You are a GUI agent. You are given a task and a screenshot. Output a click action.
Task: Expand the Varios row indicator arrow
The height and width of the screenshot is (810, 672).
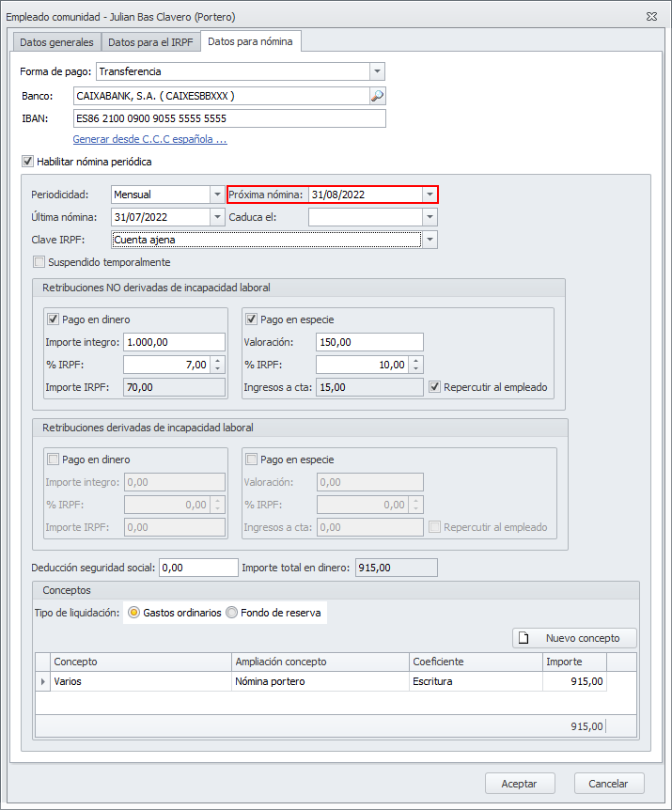(43, 681)
